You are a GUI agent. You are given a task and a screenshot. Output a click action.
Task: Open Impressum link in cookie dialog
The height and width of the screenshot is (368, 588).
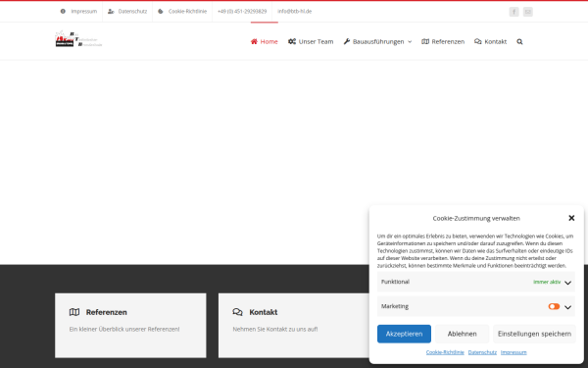click(x=514, y=352)
